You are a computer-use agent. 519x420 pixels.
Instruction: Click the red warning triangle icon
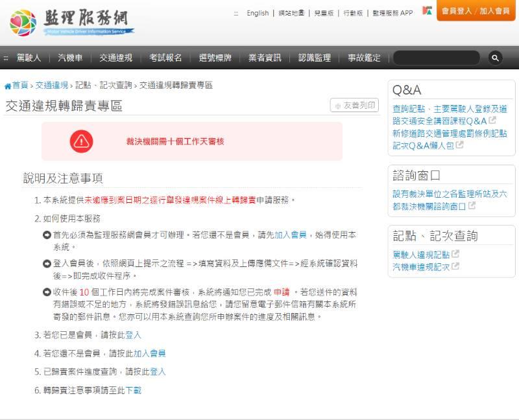[x=82, y=141]
